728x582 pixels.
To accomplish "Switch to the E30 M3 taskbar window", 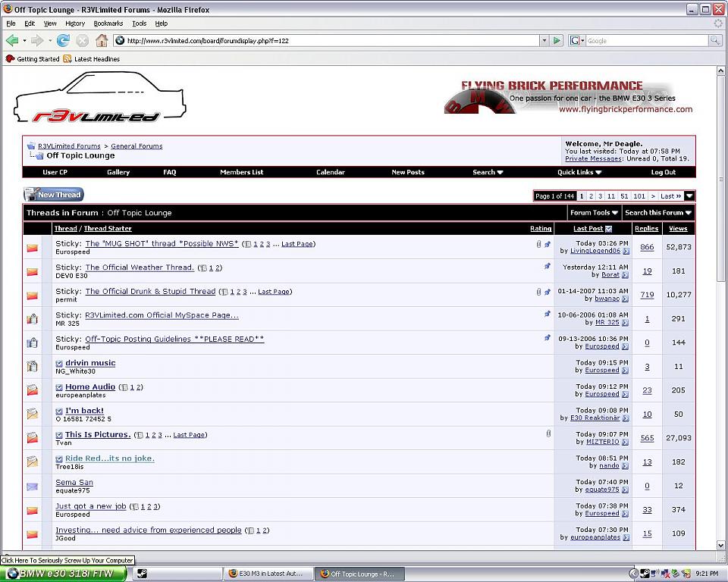I will [267, 574].
